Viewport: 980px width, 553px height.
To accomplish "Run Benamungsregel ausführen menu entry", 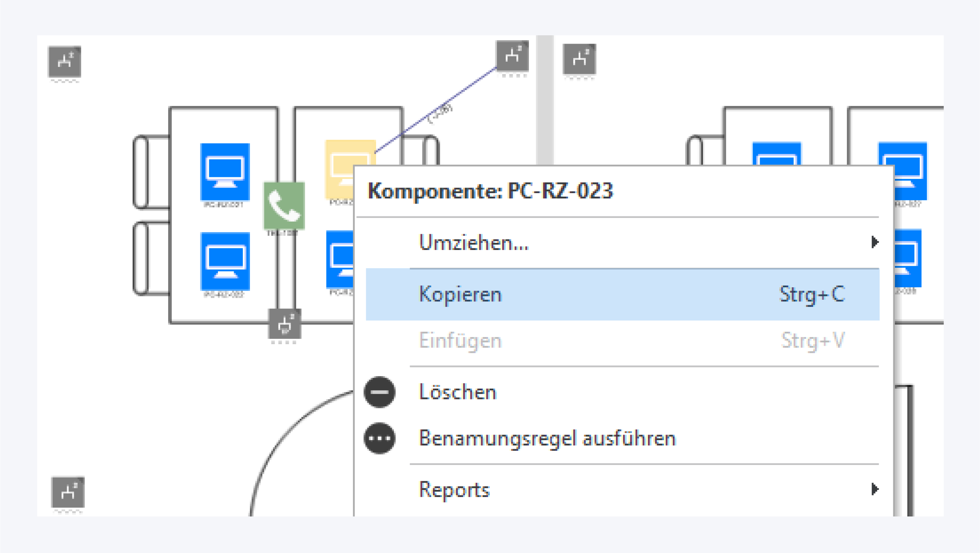I will tap(547, 439).
